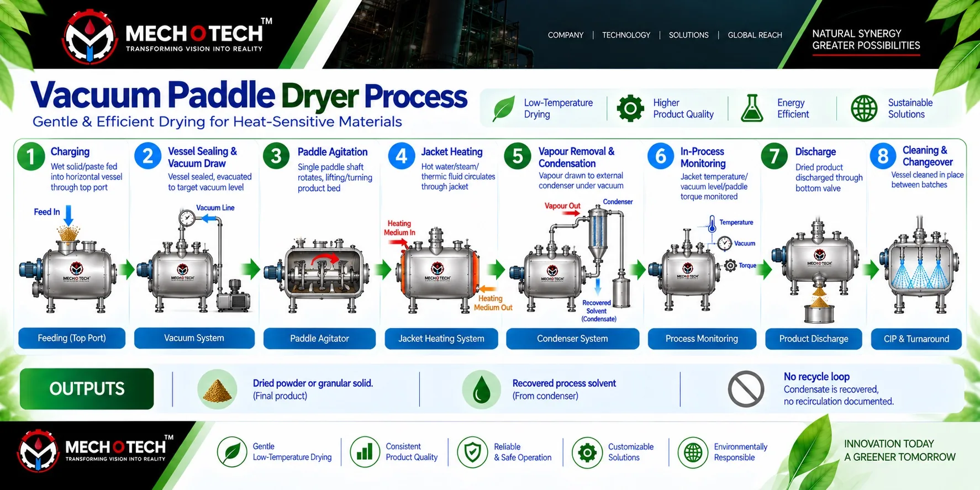Click the Higher Product Quality gear icon
980x490 pixels.
630,108
